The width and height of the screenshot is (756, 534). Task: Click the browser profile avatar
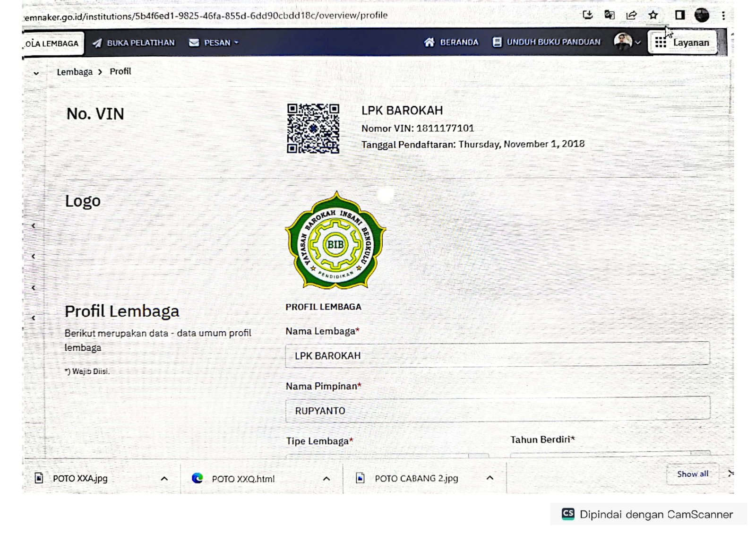(x=702, y=15)
